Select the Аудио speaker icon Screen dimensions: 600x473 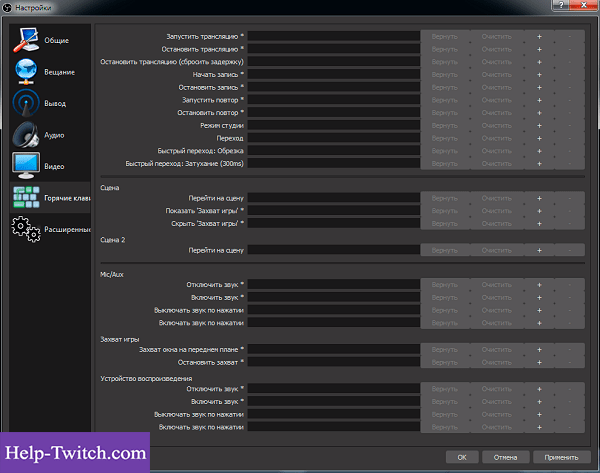pos(26,134)
